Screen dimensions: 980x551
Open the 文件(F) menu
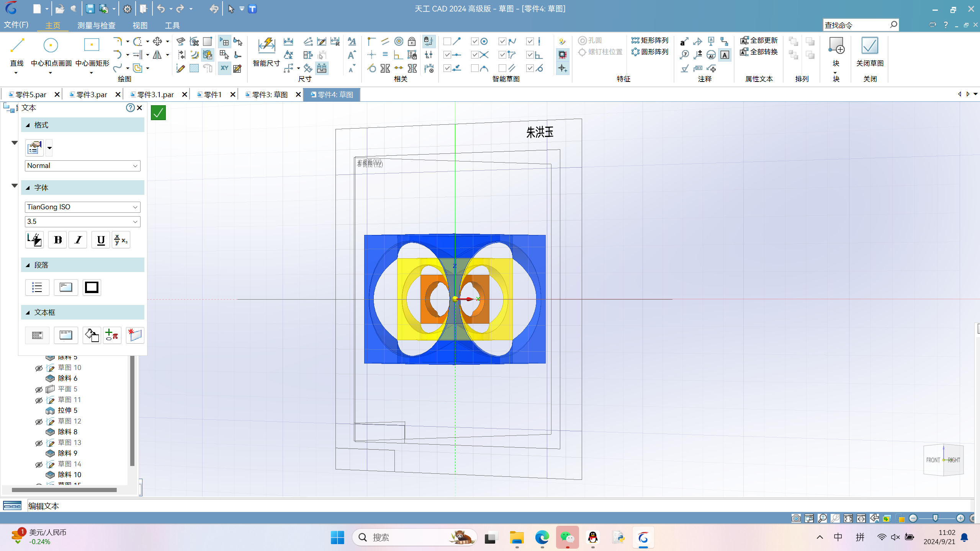tap(16, 25)
